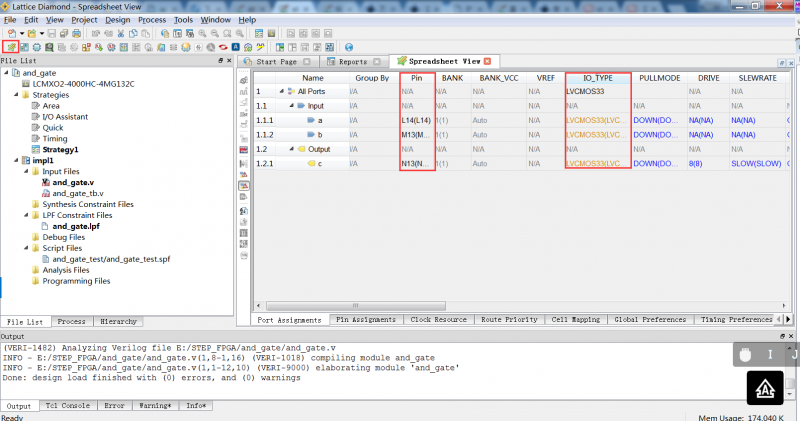Click the Print toolbar icon
This screenshot has width=800, height=421.
77,33
